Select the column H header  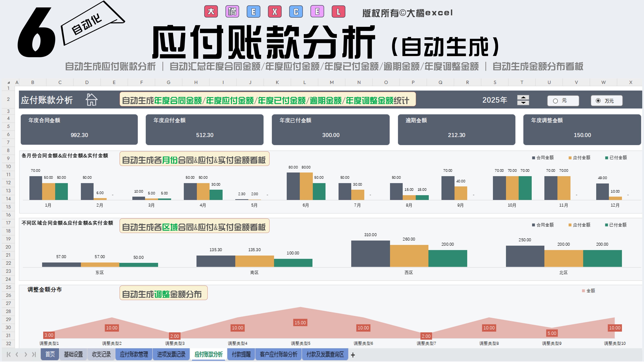click(196, 82)
